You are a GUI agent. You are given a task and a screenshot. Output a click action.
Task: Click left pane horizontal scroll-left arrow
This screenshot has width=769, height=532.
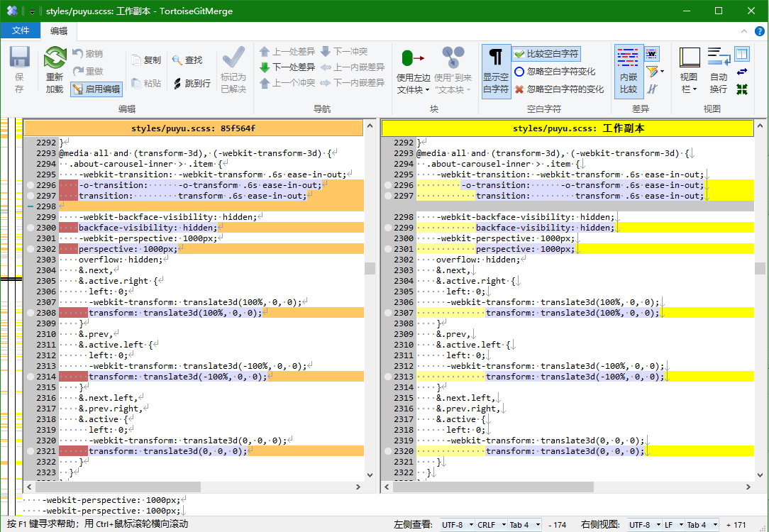pyautogui.click(x=29, y=487)
